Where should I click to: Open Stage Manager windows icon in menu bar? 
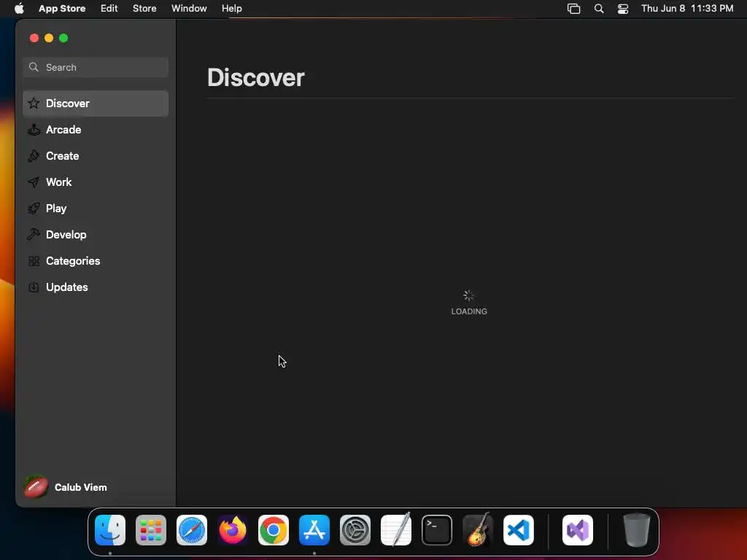pyautogui.click(x=573, y=9)
